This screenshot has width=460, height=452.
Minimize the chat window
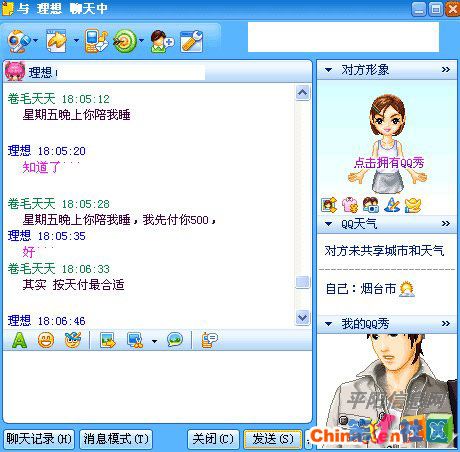pyautogui.click(x=419, y=9)
